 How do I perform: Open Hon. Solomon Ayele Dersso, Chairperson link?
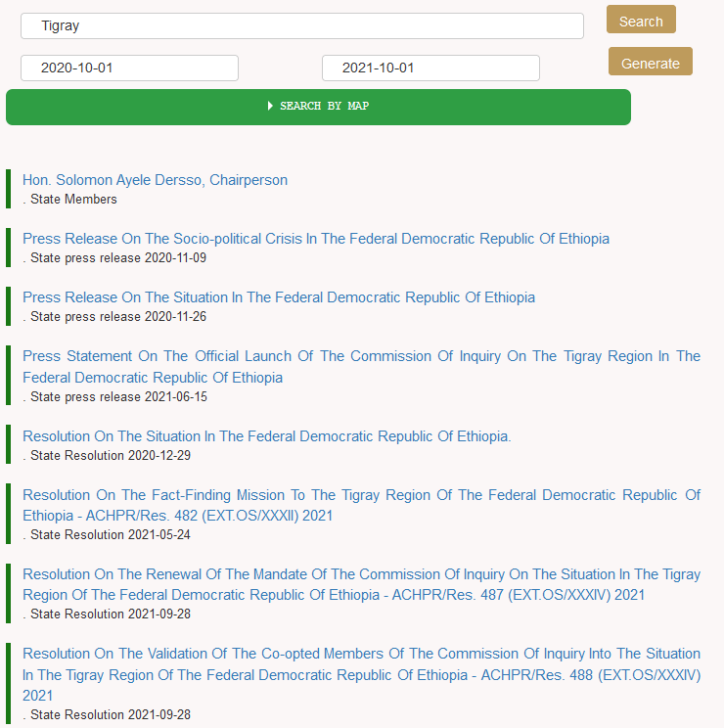click(155, 180)
